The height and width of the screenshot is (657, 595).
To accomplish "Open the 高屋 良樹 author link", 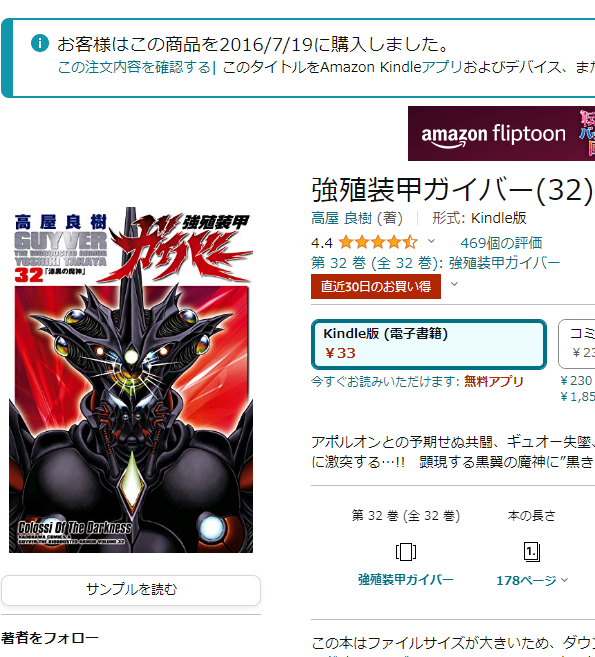I will tap(341, 218).
